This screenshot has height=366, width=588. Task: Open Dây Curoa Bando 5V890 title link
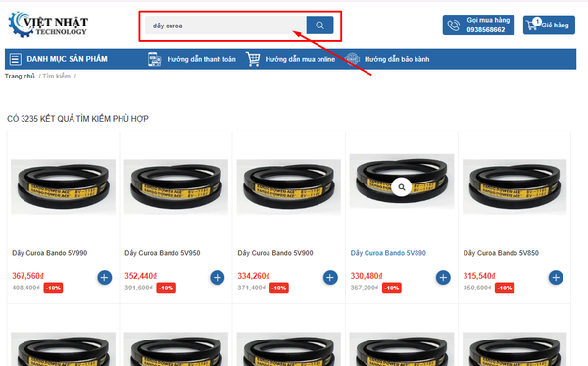click(x=388, y=253)
